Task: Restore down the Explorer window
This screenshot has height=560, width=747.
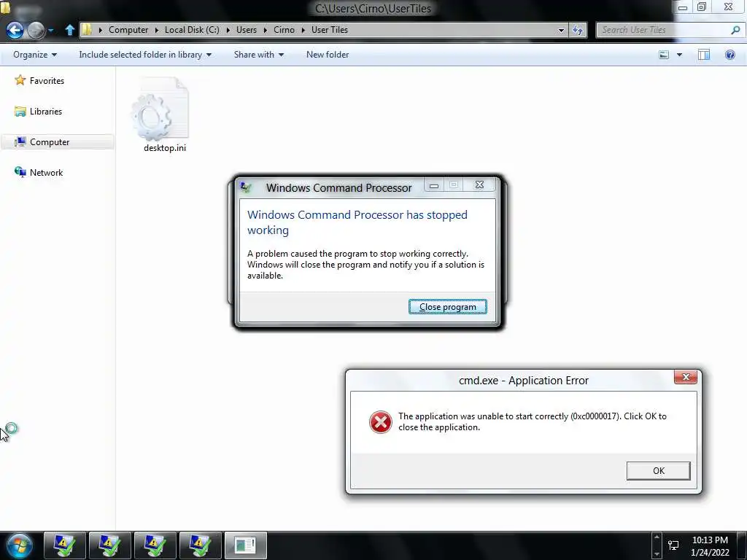Action: coord(701,7)
